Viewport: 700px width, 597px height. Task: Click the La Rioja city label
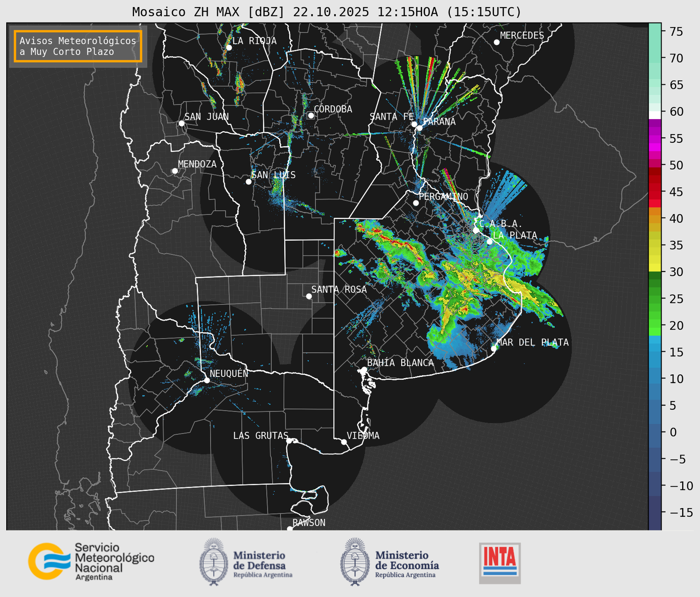[254, 41]
